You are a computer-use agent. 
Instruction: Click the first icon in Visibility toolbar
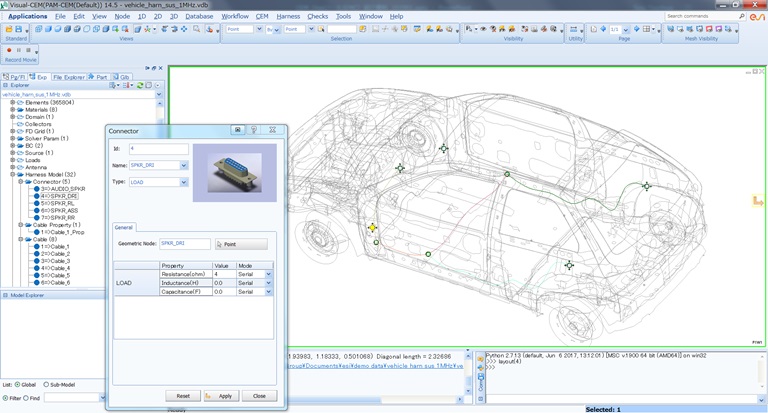coord(469,29)
